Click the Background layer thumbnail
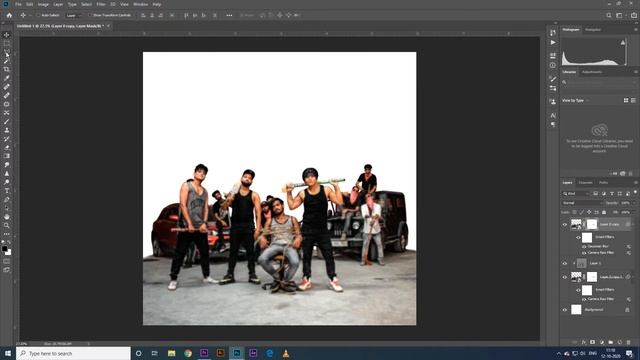This screenshot has height=360, width=640. pos(576,310)
